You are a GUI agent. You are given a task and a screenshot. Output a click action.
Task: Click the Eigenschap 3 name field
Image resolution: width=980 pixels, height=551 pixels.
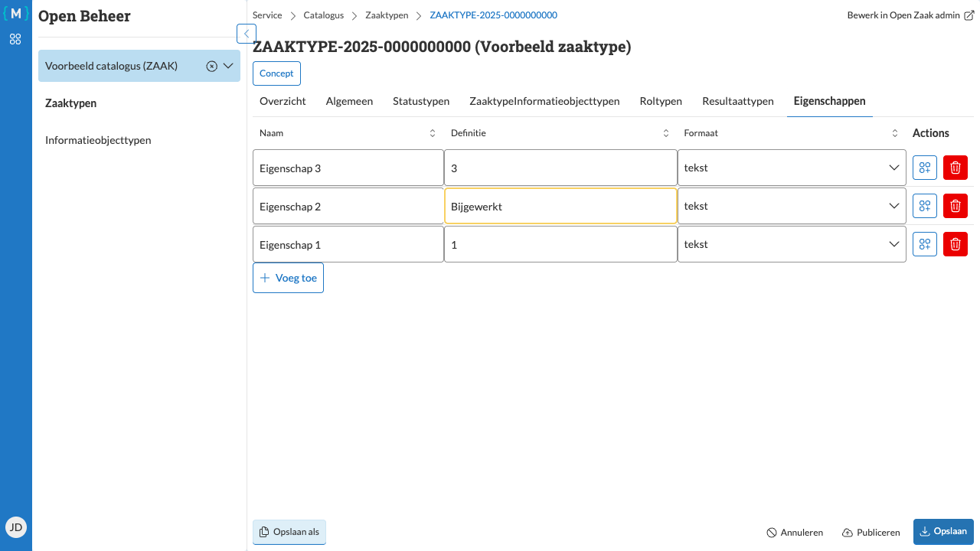(x=348, y=168)
